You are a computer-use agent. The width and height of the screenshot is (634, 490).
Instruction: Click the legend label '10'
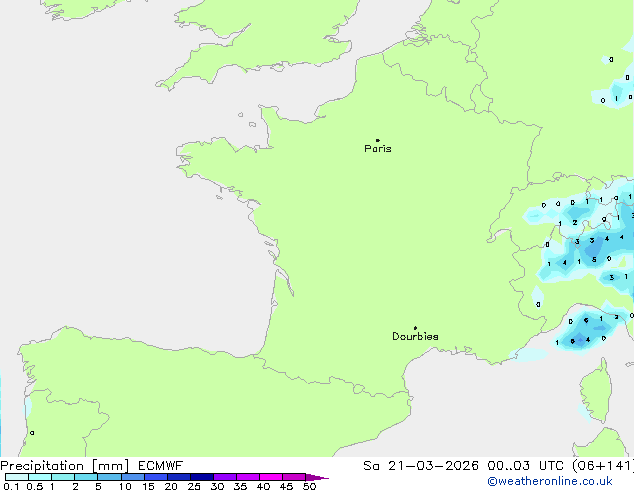point(125,486)
